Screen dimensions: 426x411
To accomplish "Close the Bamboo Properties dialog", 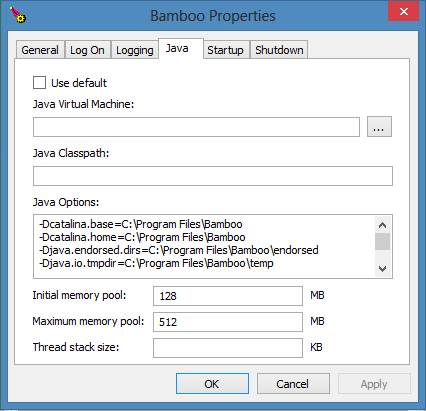I will point(403,12).
